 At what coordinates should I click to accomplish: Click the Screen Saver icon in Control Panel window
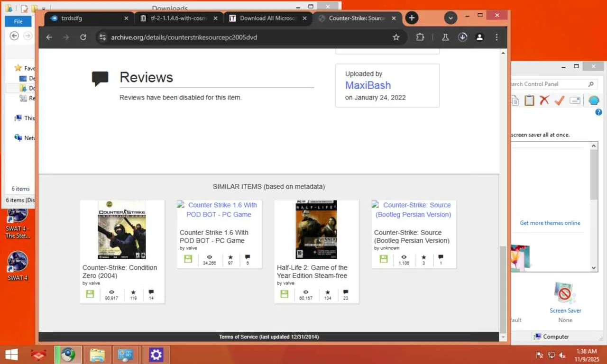point(564,293)
